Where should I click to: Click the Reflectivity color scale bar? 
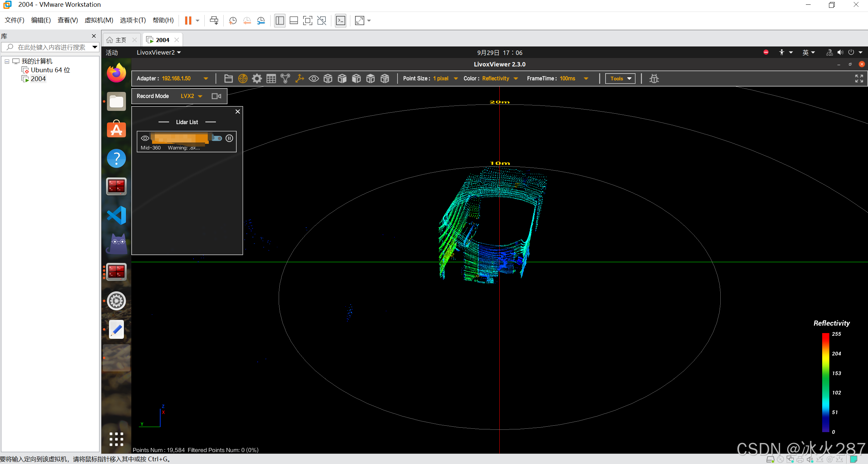826,382
